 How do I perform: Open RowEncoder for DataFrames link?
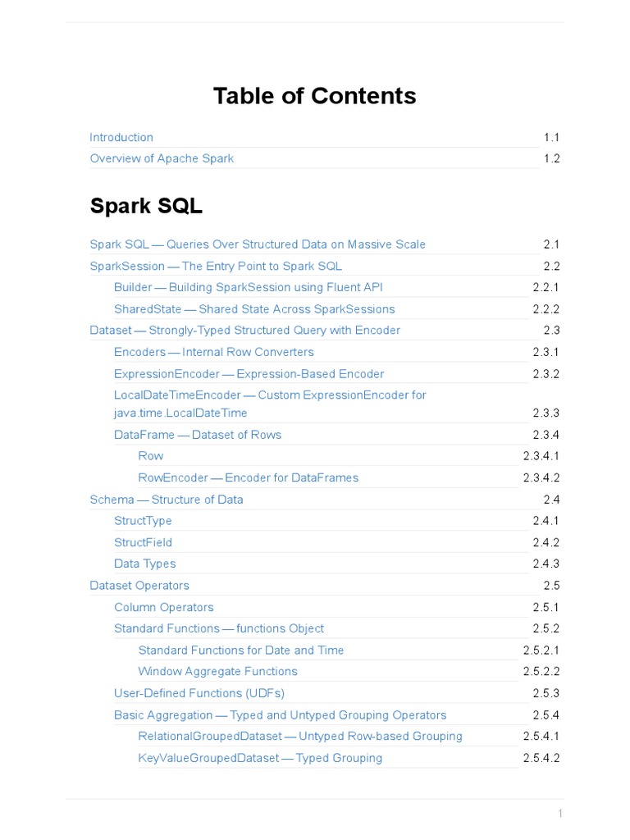point(248,477)
